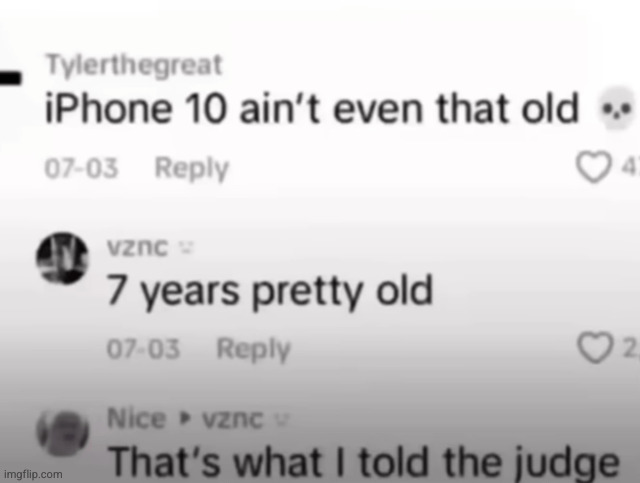Open the Nice username link
640x483 pixels.
point(136,418)
